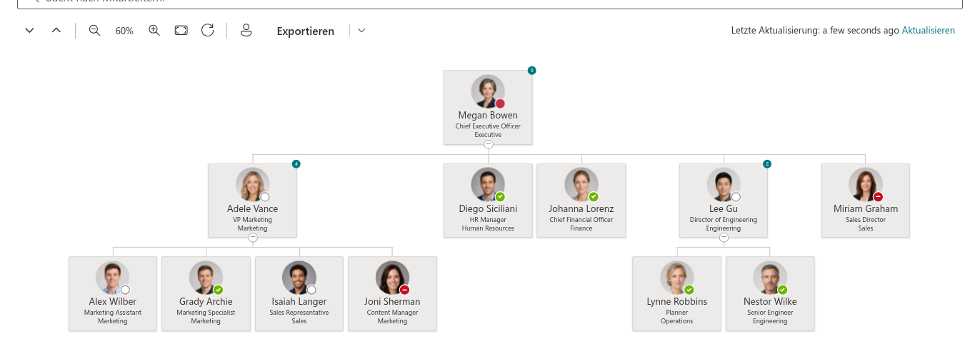The width and height of the screenshot is (980, 364).
Task: Click the Chief Financial Officer title
Action: [581, 220]
